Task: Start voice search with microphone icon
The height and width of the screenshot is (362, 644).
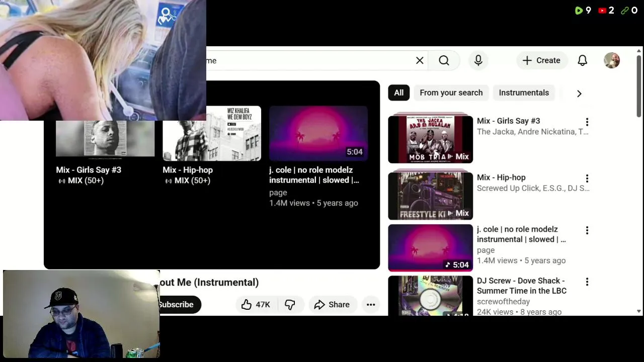Action: pos(478,60)
